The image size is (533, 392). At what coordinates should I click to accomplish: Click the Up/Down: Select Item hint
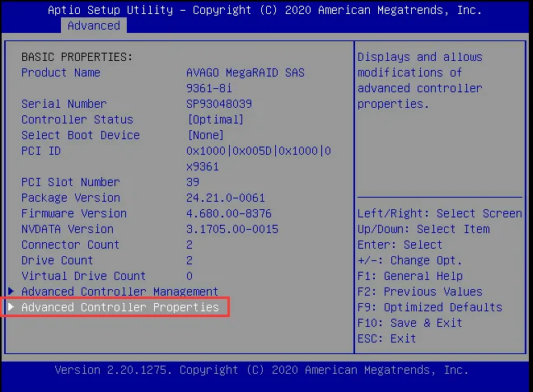pos(423,229)
